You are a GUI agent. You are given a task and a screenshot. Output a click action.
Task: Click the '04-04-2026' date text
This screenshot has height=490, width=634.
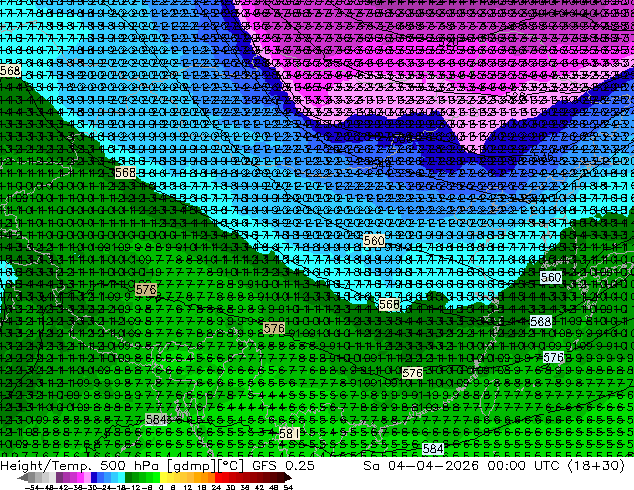click(433, 465)
